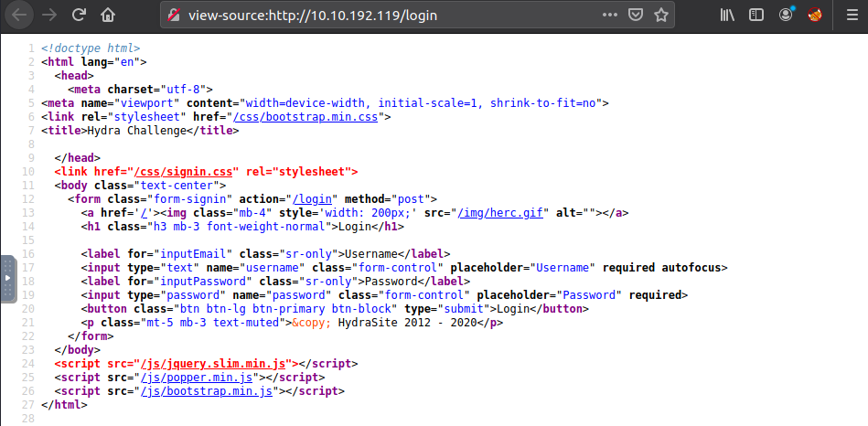868x426 pixels.
Task: Open /js/jquery.slim.min.js script link
Action: pyautogui.click(x=213, y=364)
